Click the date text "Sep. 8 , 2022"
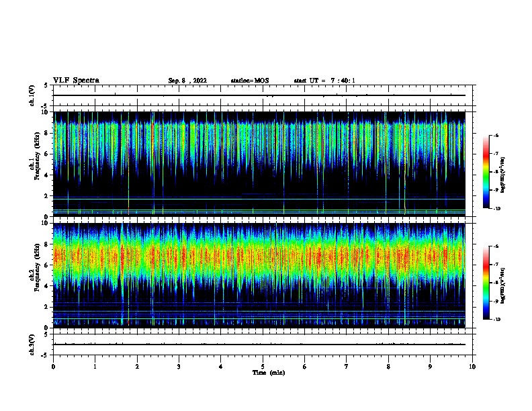 pyautogui.click(x=187, y=81)
